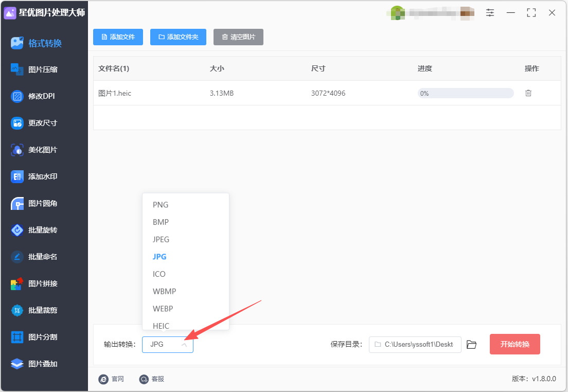This screenshot has width=568, height=392.
Task: Click the 添加文件 add file button
Action: click(118, 37)
